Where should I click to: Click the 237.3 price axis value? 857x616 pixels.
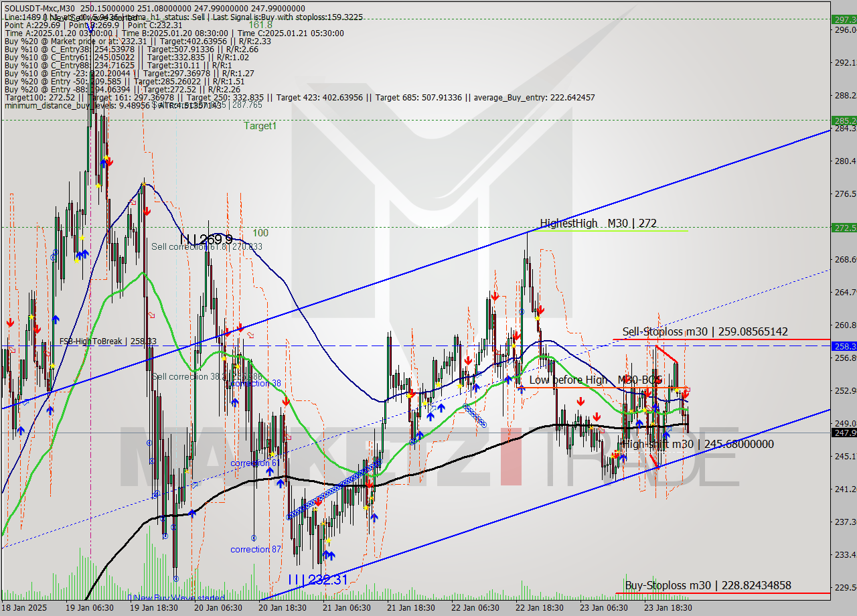[844, 522]
